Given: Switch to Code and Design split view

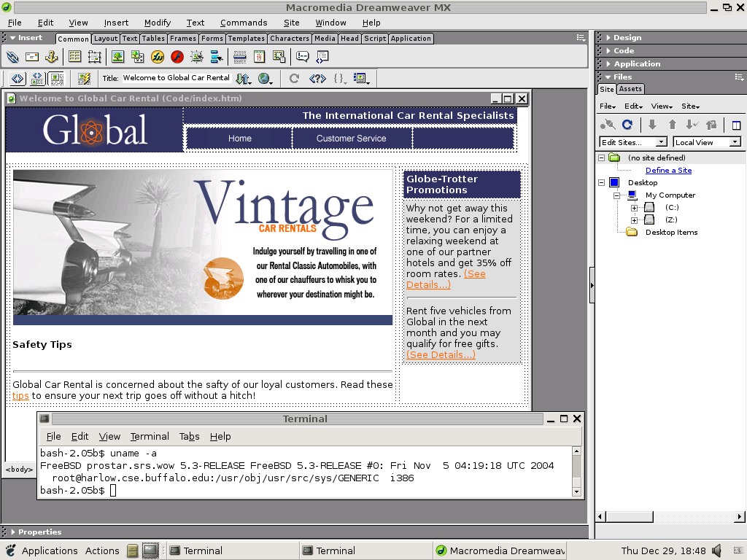Looking at the screenshot, I should (x=37, y=79).
